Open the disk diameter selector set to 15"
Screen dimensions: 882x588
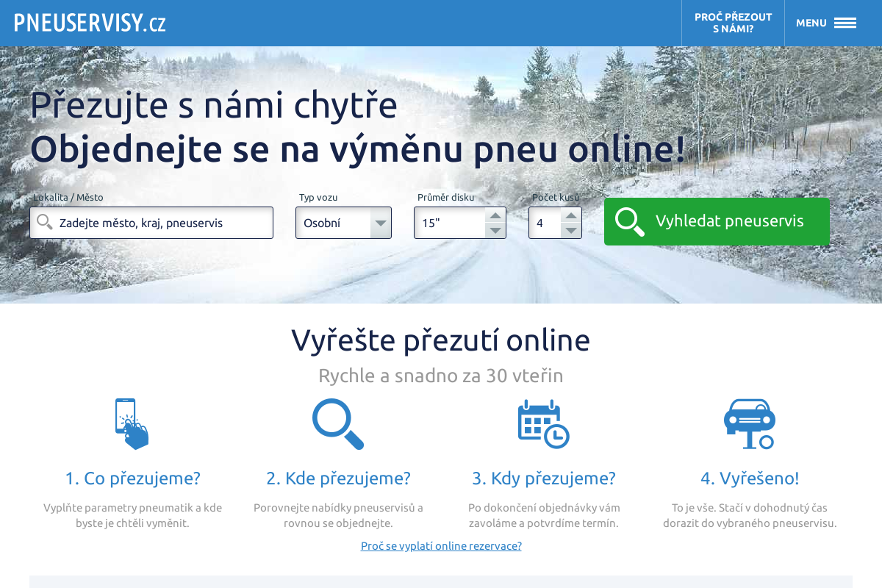click(452, 222)
